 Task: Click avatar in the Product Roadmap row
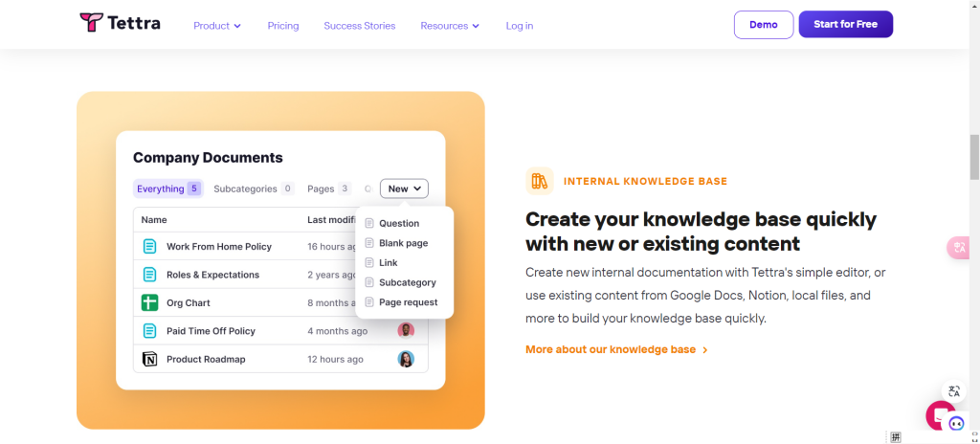406,359
